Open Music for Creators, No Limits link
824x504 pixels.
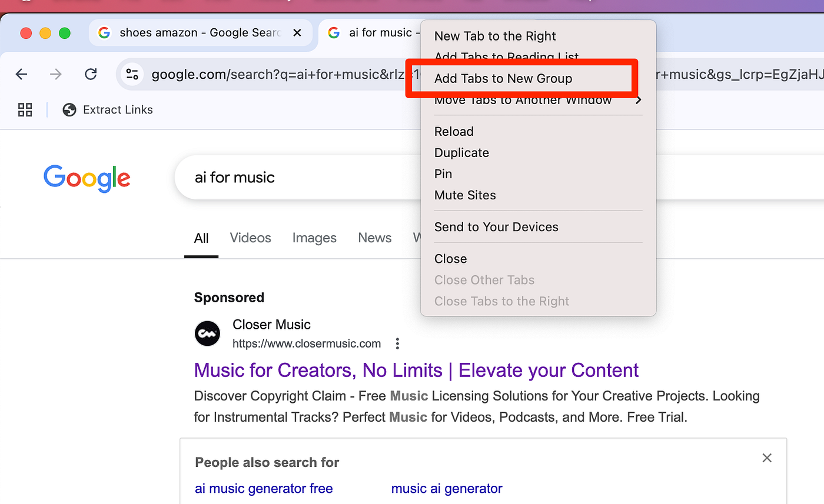[416, 371]
